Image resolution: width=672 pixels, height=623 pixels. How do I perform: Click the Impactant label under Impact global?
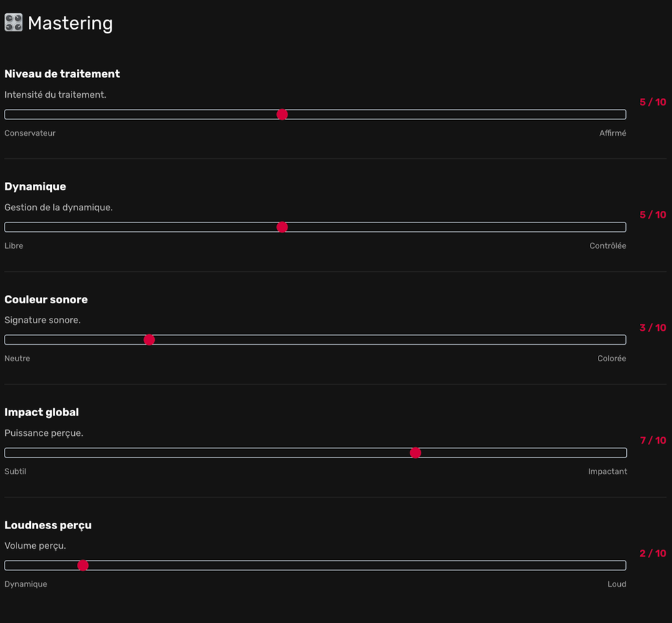tap(608, 471)
